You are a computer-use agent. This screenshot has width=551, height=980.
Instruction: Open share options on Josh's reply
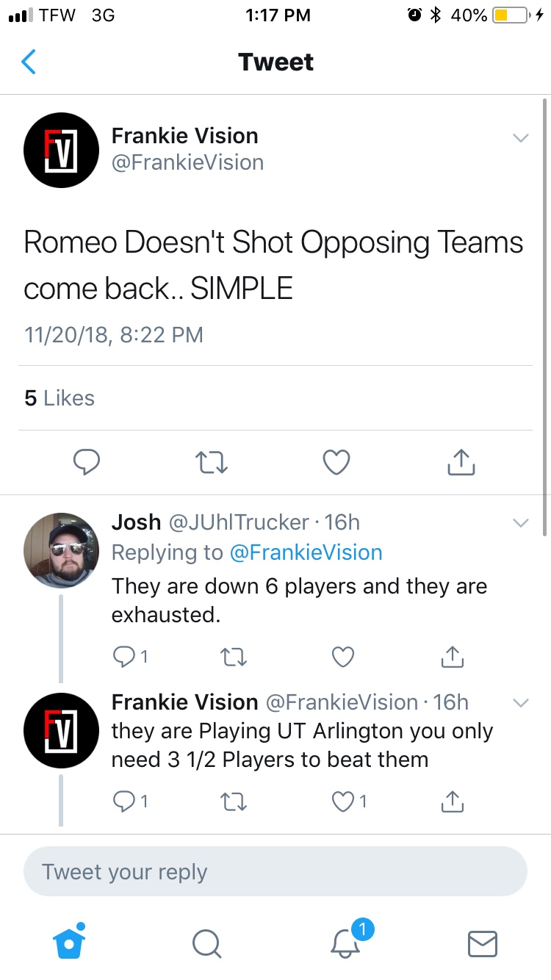coord(453,657)
